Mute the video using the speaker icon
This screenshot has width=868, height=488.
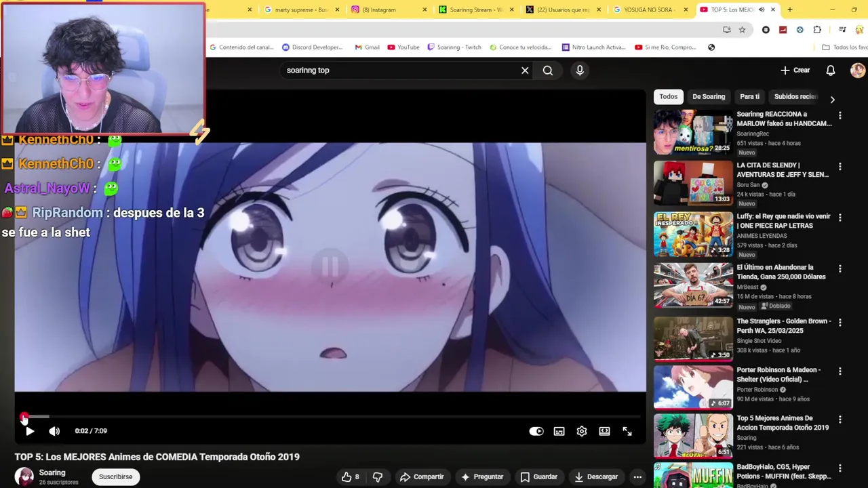click(54, 431)
